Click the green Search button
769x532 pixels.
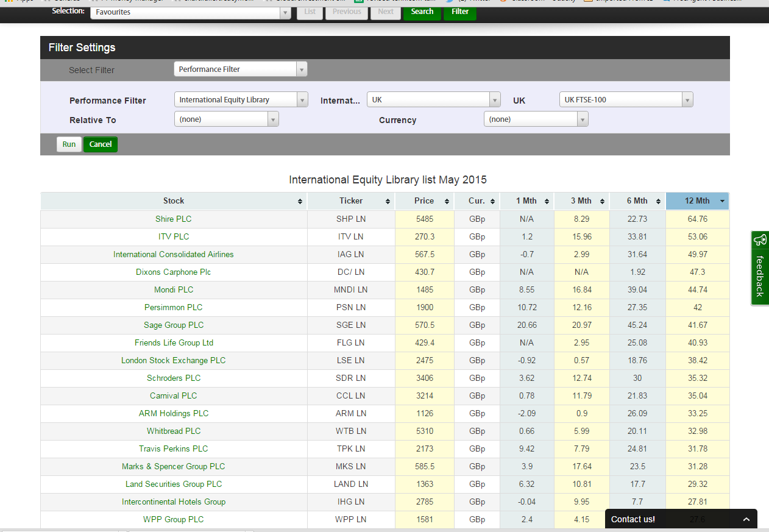tap(422, 12)
